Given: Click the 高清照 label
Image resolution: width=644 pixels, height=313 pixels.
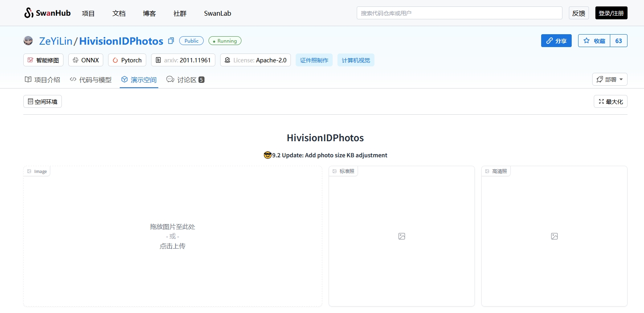Looking at the screenshot, I should pyautogui.click(x=496, y=171).
